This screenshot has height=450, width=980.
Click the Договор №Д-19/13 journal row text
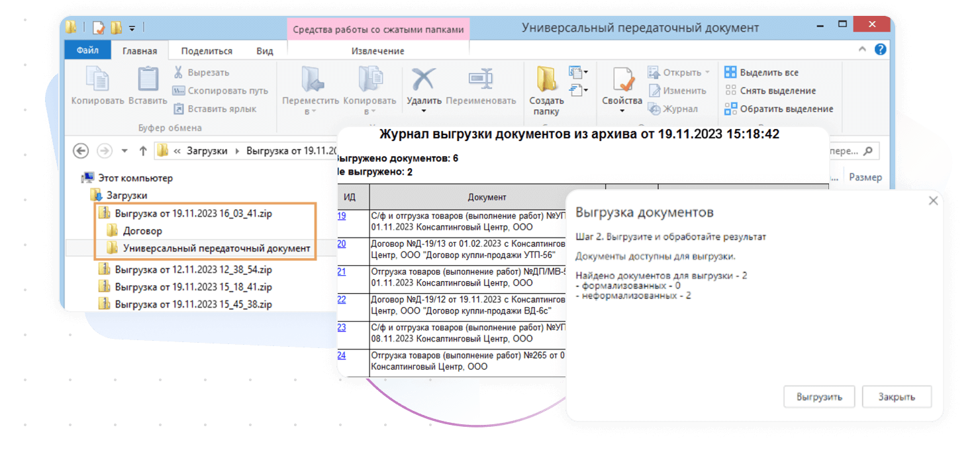coord(467,249)
